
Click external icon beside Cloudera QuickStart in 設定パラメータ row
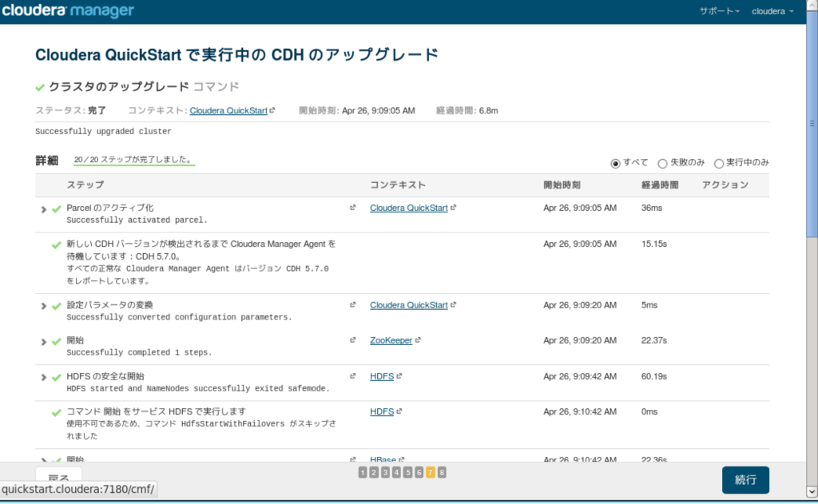[x=454, y=304]
